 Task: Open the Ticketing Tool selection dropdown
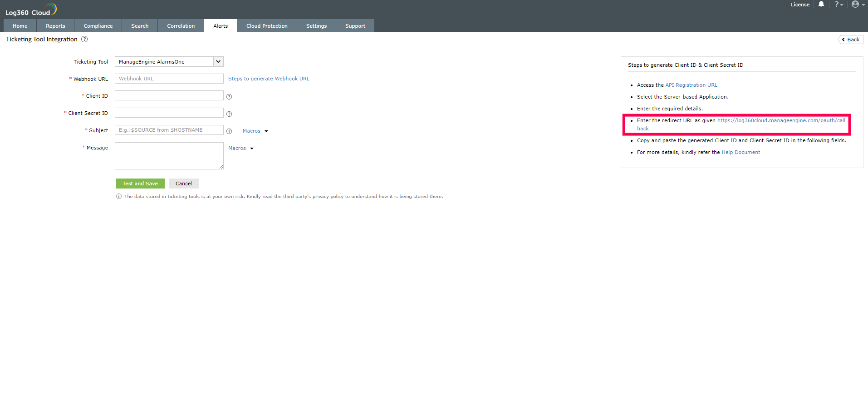click(218, 61)
